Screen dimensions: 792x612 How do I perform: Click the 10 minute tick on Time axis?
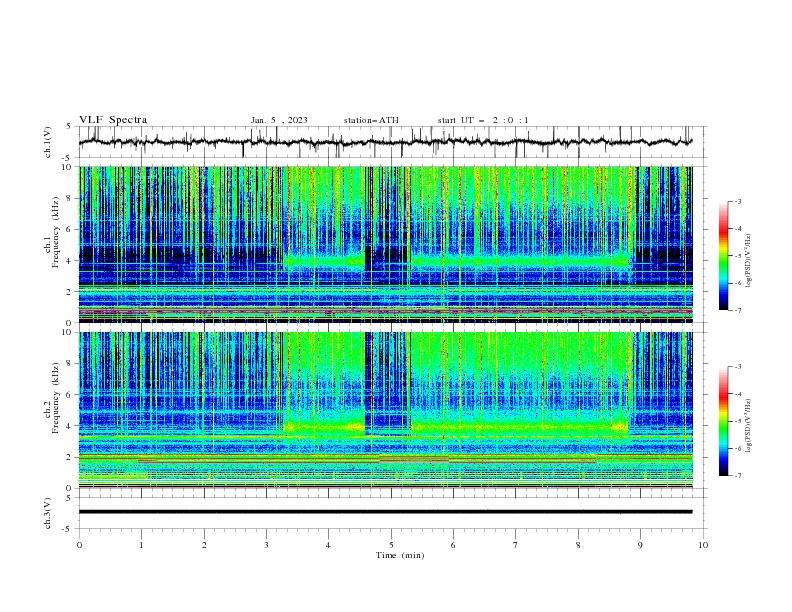(703, 545)
